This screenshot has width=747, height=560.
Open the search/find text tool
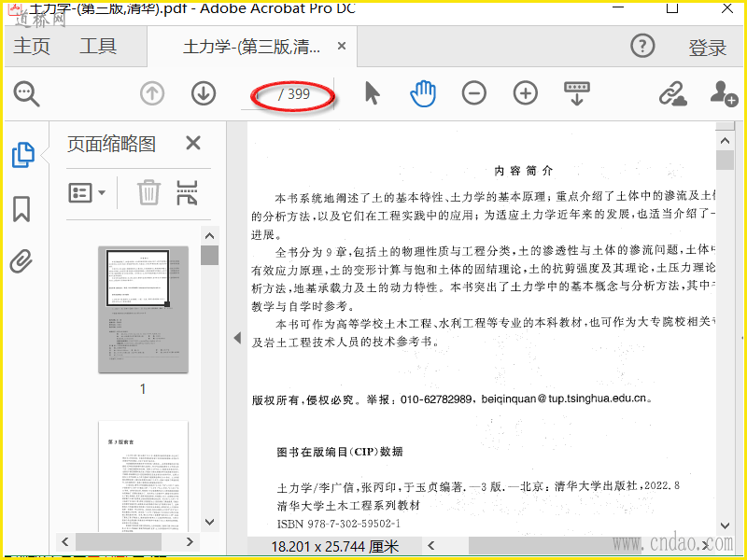point(26,94)
